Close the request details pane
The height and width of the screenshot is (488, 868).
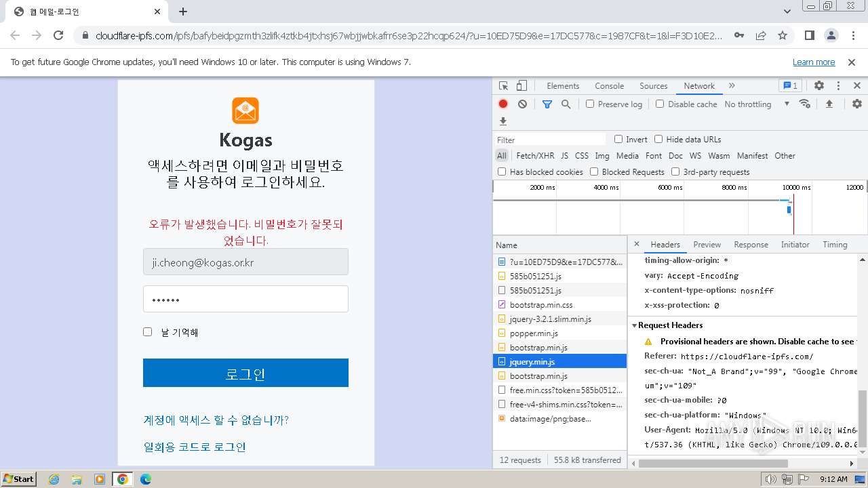tap(636, 244)
